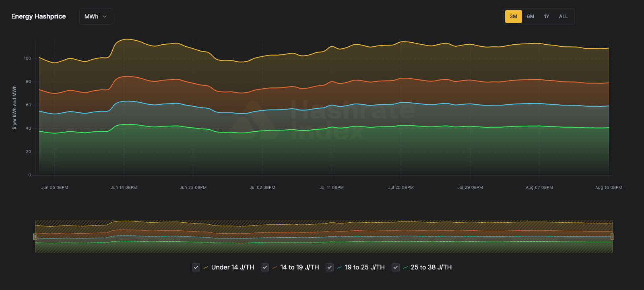Screen dimensions: 644x290
Task: Click the 100 y-axis value
Action: click(x=27, y=58)
